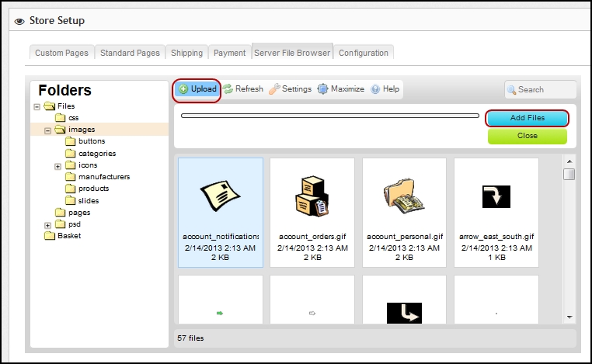Viewport: 592px width, 364px height.
Task: Click the magnifier icon in Search box
Action: [x=511, y=90]
